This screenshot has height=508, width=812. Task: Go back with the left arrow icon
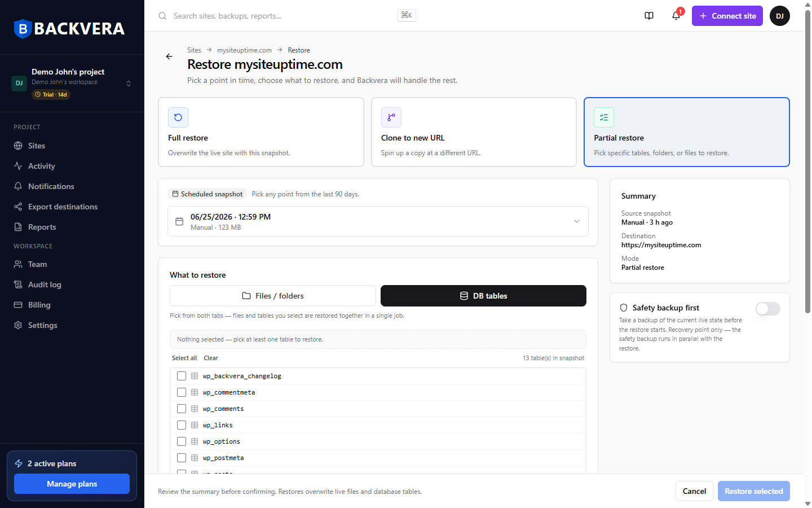coord(169,56)
